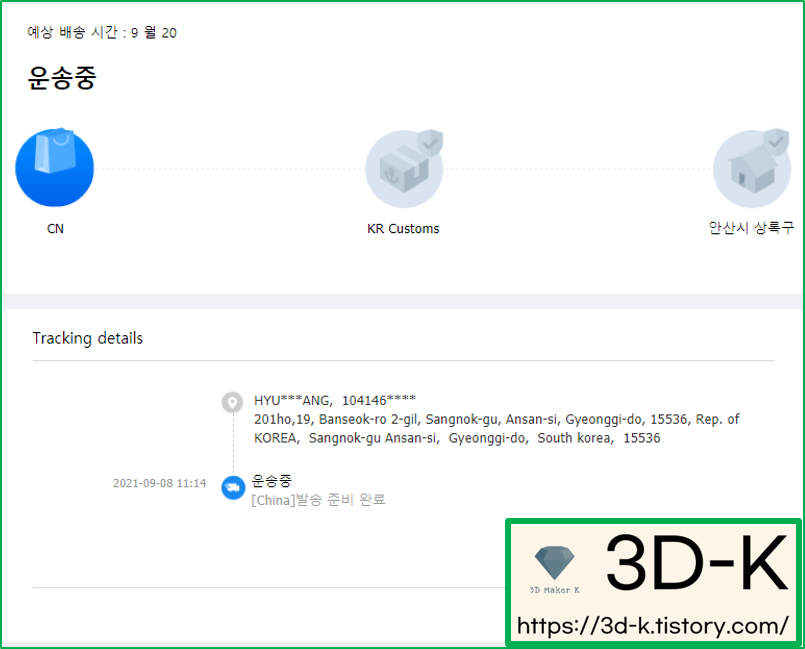
Task: Click the house delivery destination icon
Action: click(x=752, y=168)
